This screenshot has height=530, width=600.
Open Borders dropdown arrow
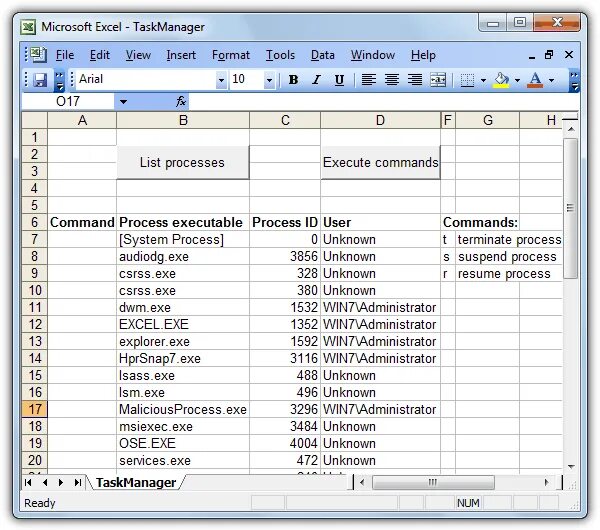[483, 80]
